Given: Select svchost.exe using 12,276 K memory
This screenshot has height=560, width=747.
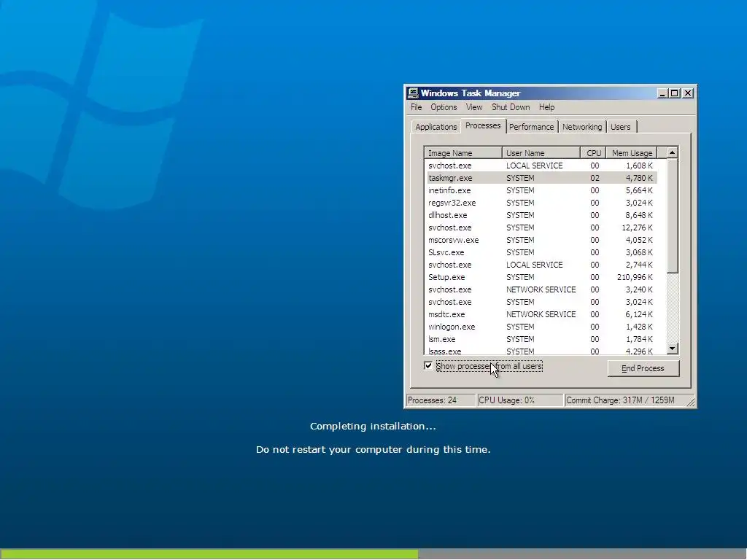Looking at the screenshot, I should point(541,227).
